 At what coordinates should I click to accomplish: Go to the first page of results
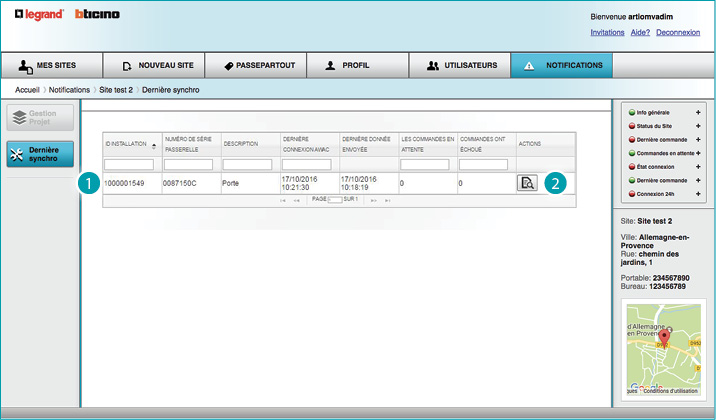tap(283, 200)
